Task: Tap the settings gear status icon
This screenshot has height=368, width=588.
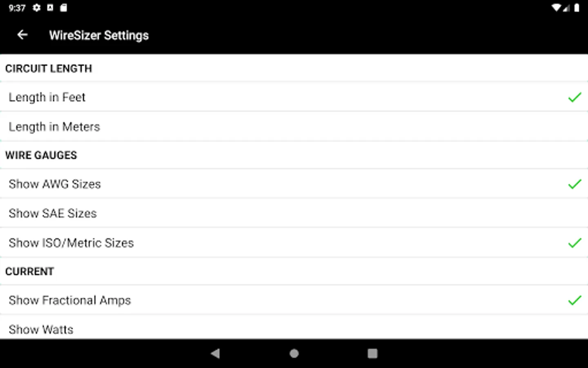Action: (37, 8)
